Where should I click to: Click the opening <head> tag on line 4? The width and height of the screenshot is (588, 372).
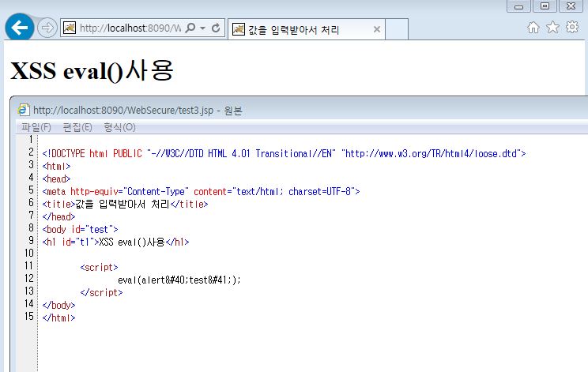(56, 178)
